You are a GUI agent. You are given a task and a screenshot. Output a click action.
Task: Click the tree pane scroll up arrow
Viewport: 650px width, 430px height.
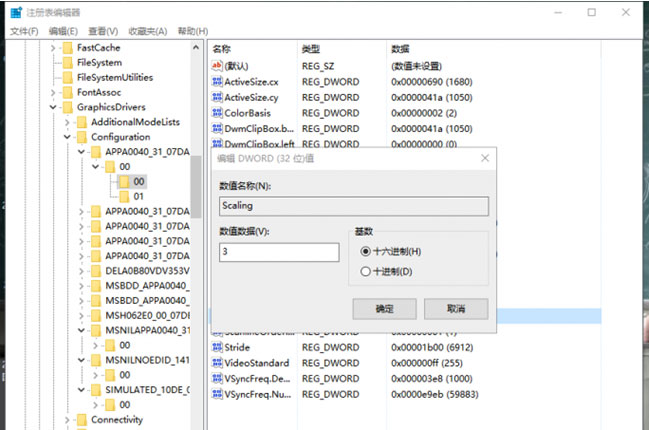tap(196, 48)
